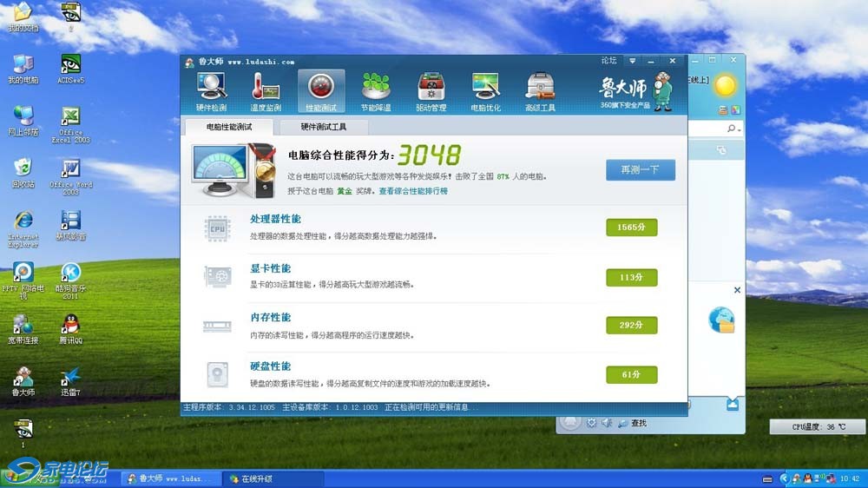
Task: Open the 高级工具 advanced tools section
Action: 539,91
